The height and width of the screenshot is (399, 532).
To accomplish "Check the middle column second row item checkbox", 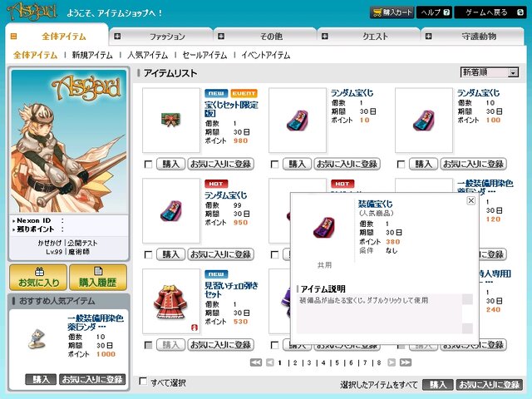I will (275, 254).
